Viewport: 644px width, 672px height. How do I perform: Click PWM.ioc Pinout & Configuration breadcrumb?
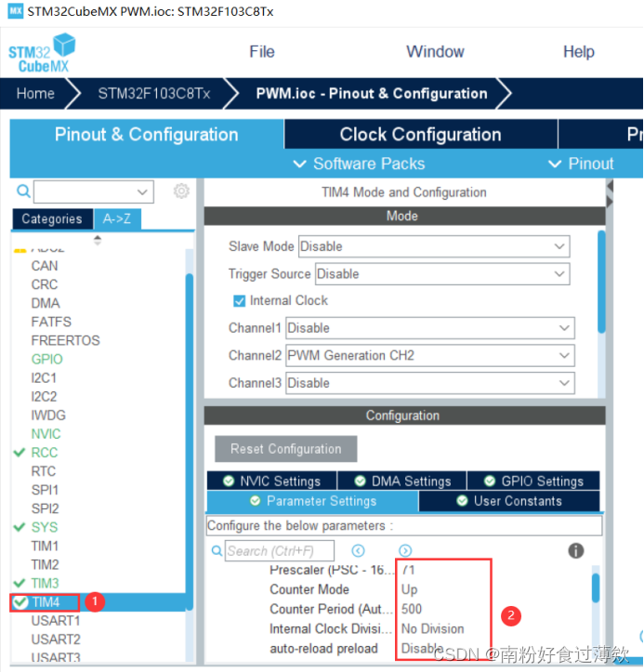[372, 94]
